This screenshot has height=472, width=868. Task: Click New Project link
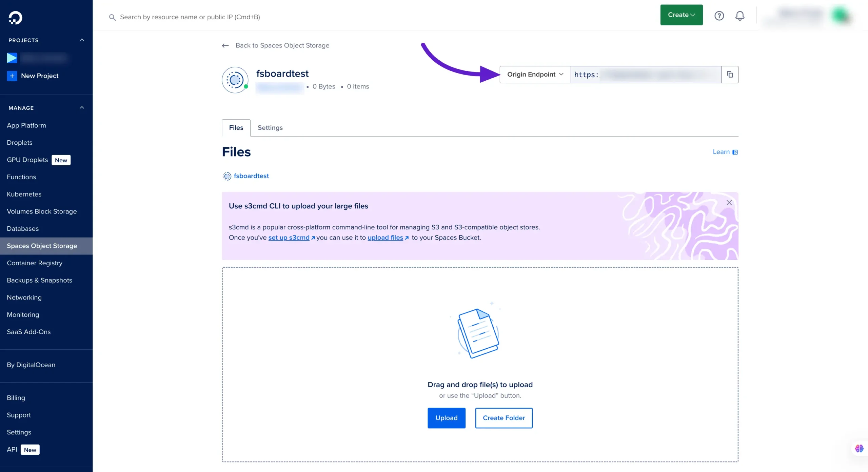(40, 76)
